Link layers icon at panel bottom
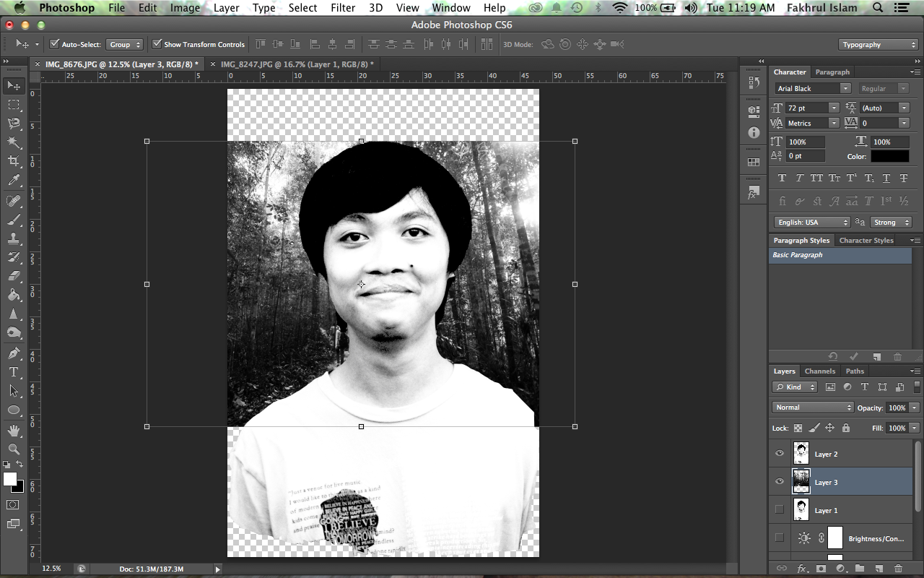This screenshot has height=578, width=924. pyautogui.click(x=782, y=569)
